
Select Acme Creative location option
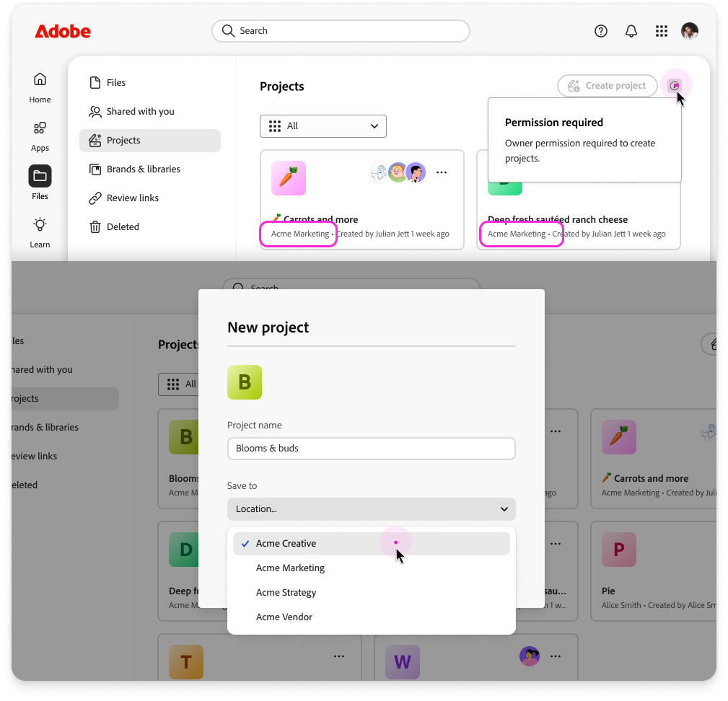[371, 544]
